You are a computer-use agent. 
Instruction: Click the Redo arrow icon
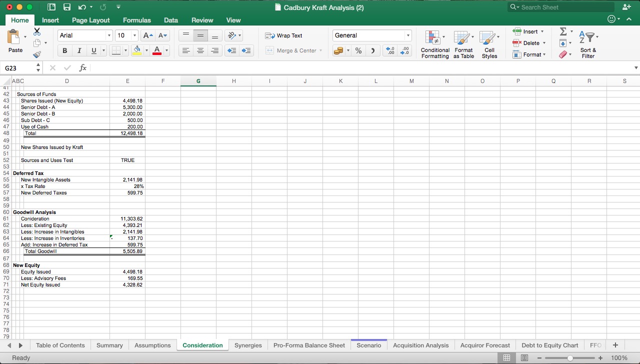103,7
